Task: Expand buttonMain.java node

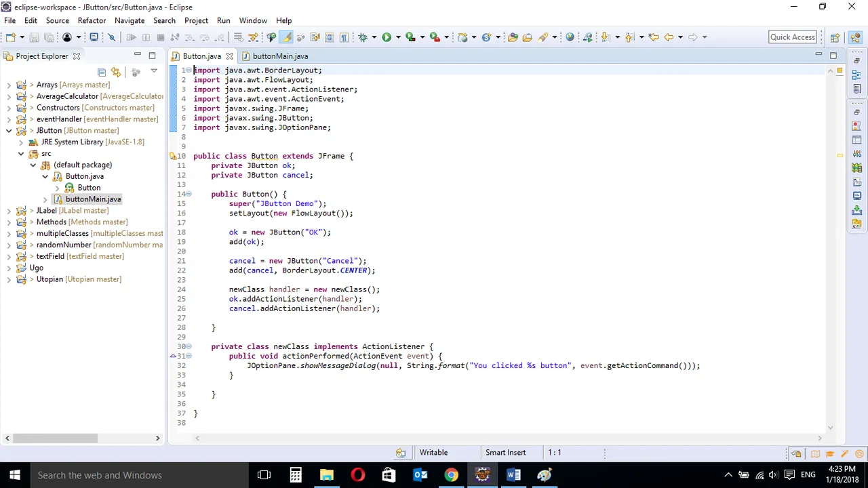Action: coord(45,199)
